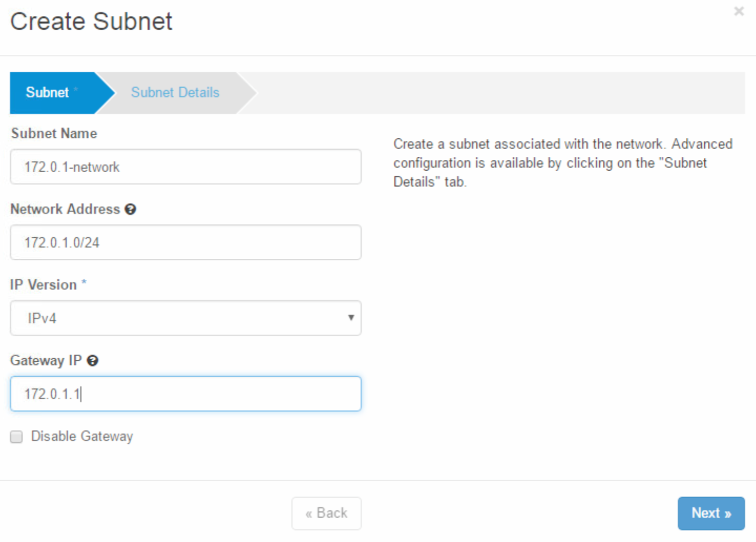This screenshot has width=756, height=542.
Task: Click the Subnet Name text field
Action: pyautogui.click(x=185, y=167)
